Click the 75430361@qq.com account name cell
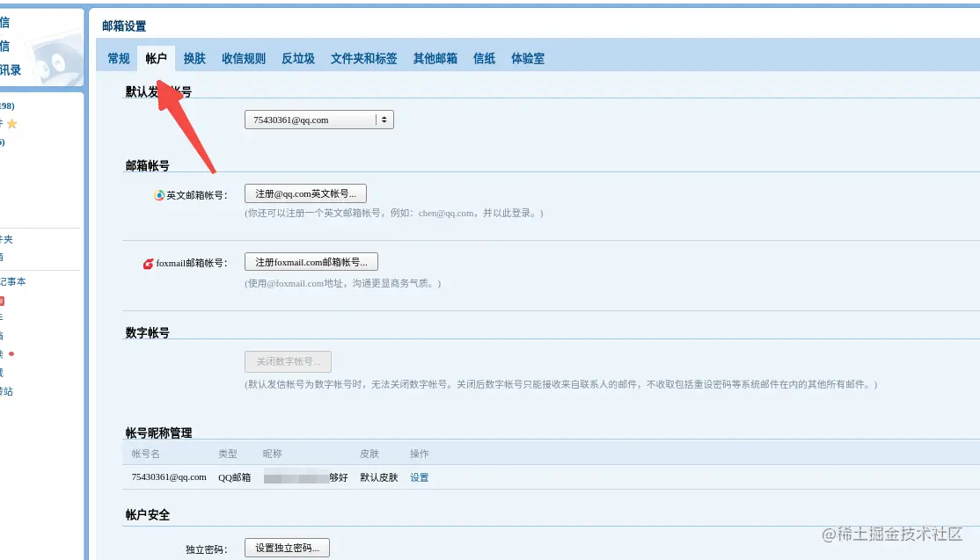 (x=169, y=477)
